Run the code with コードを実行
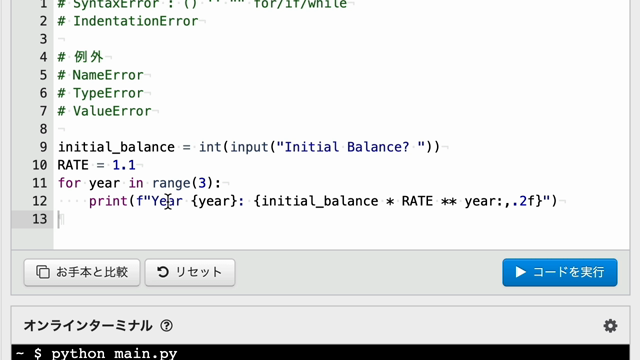The image size is (640, 360). click(560, 272)
